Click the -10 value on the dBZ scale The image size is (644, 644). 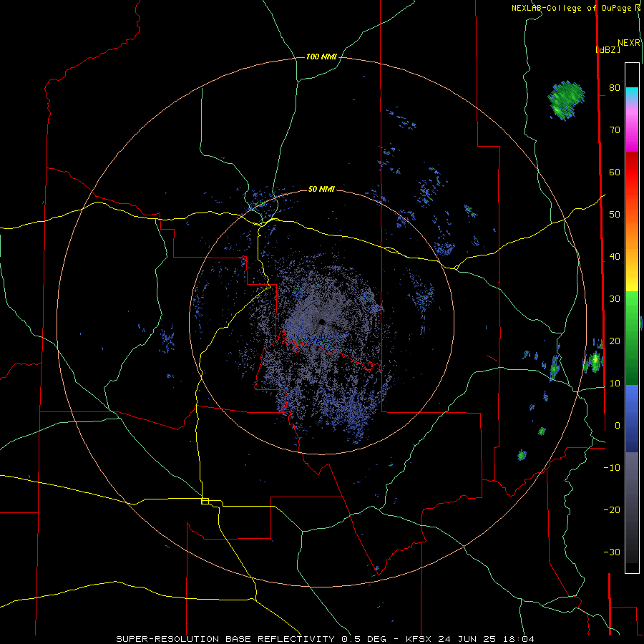pyautogui.click(x=612, y=467)
